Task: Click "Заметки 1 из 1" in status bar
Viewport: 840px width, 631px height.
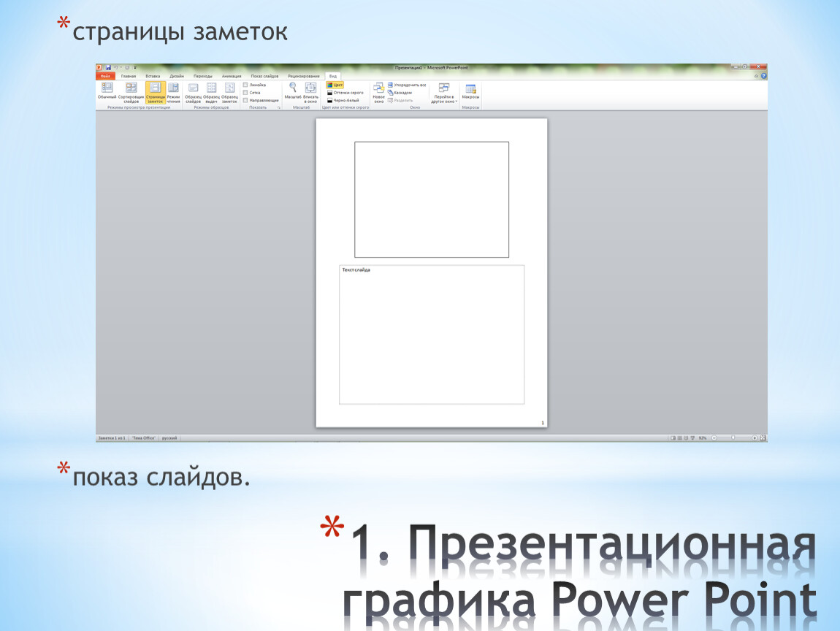Action: pos(112,438)
